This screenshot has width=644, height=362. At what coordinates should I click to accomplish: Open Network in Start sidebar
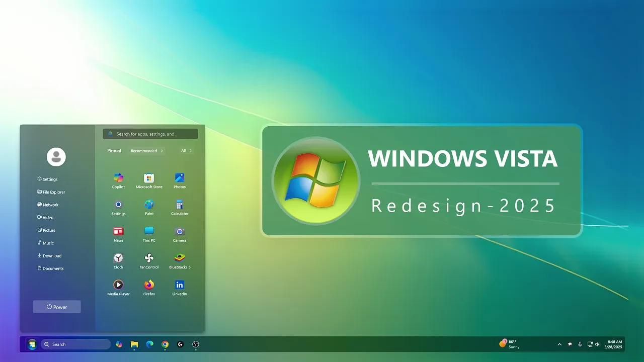48,205
